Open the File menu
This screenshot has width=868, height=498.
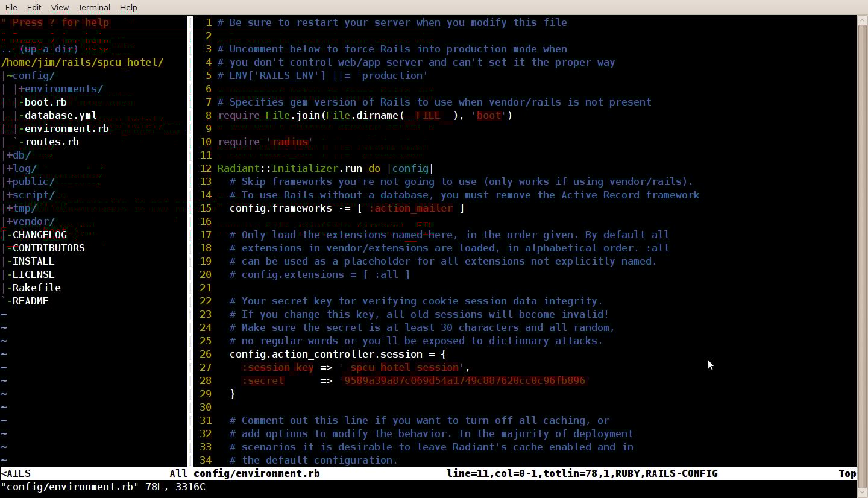(x=11, y=7)
